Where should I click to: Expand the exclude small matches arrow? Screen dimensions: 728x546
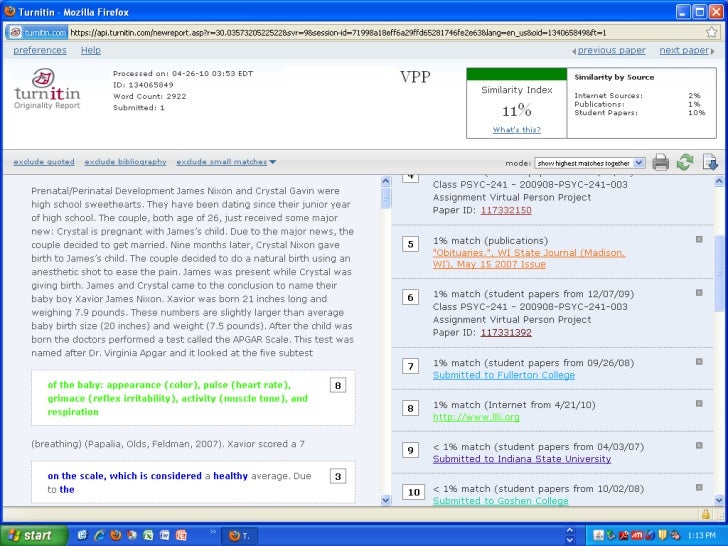273,162
